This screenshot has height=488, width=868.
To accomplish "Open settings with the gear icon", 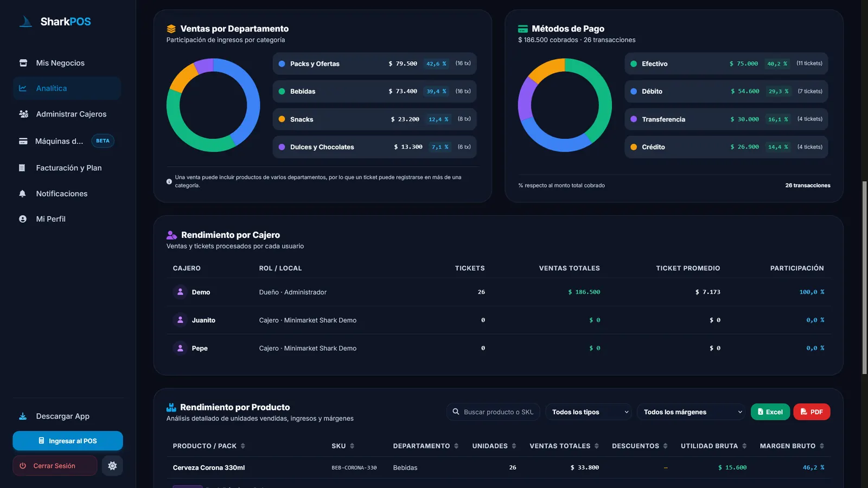I will tap(112, 466).
